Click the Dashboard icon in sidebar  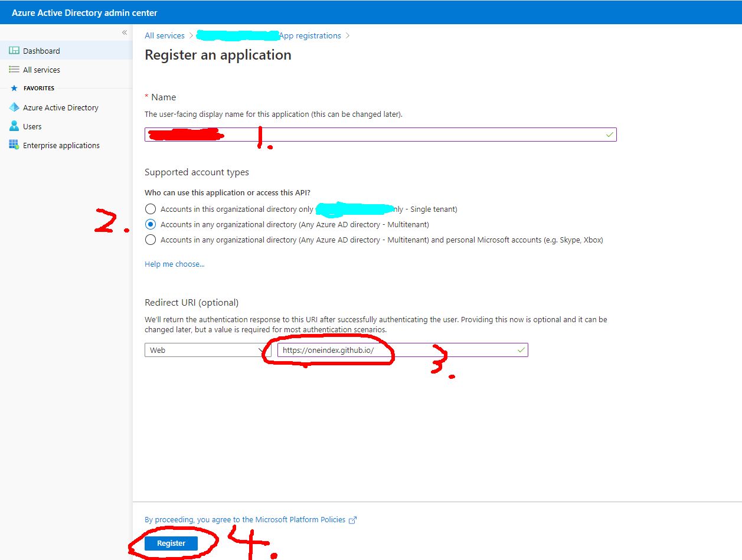14,51
